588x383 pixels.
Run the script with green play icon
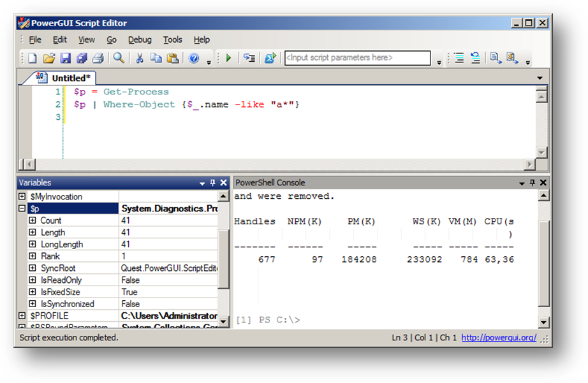(x=228, y=58)
